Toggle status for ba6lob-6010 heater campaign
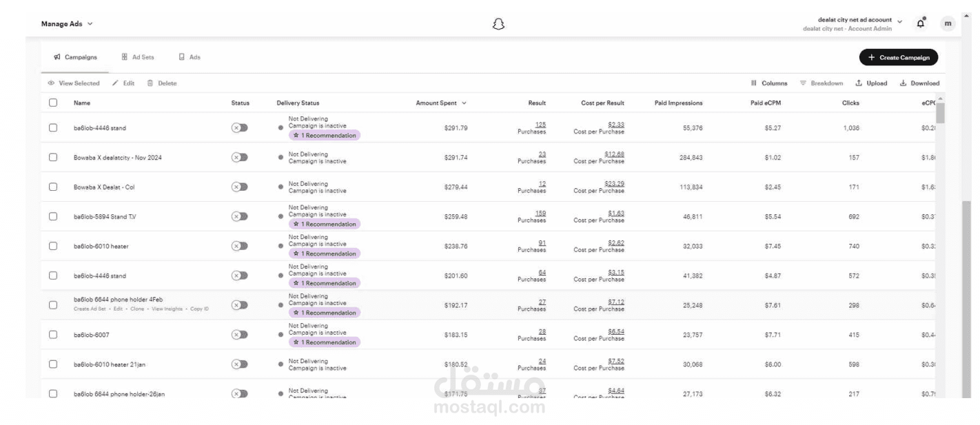Screen dimensions: 980x425 click(239, 246)
